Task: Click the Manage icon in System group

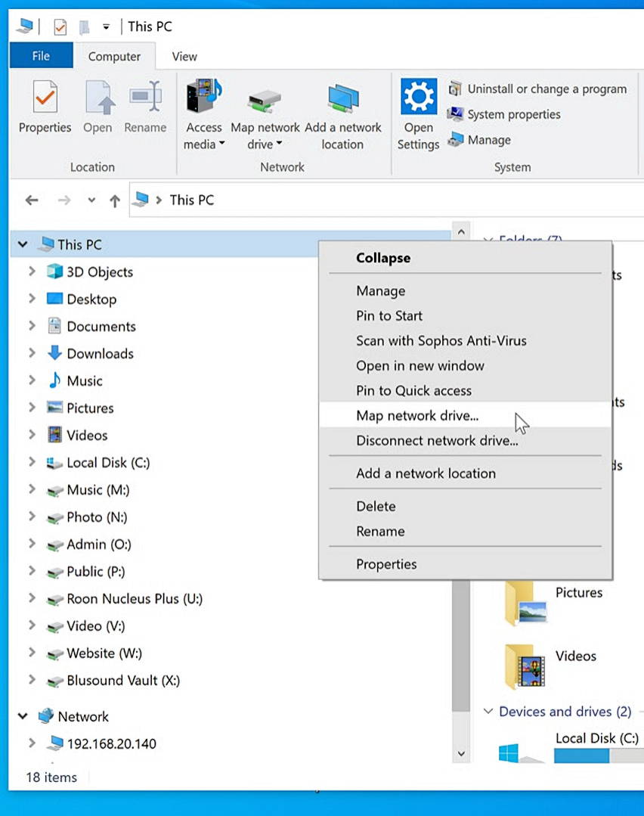Action: pos(455,139)
